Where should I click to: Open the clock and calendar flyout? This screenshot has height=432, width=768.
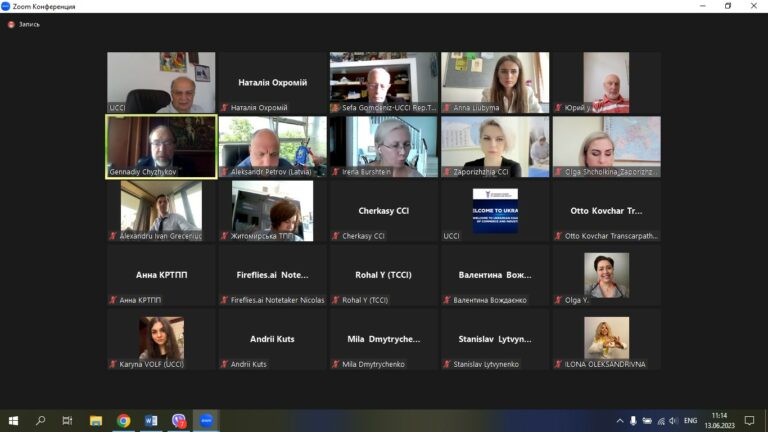[x=720, y=421]
